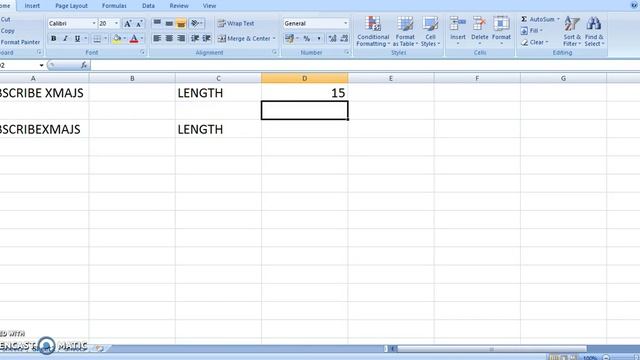The image size is (640, 360).
Task: Toggle Italic formatting
Action: (65, 38)
